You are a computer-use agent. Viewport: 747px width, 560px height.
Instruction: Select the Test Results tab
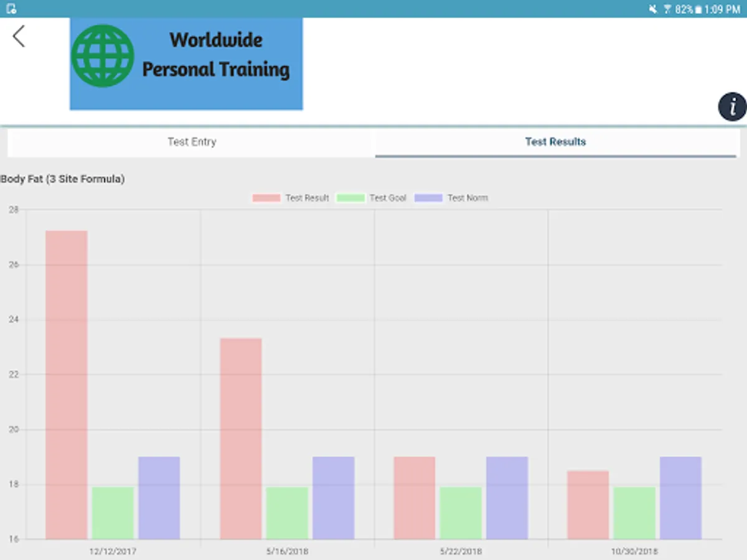point(556,142)
